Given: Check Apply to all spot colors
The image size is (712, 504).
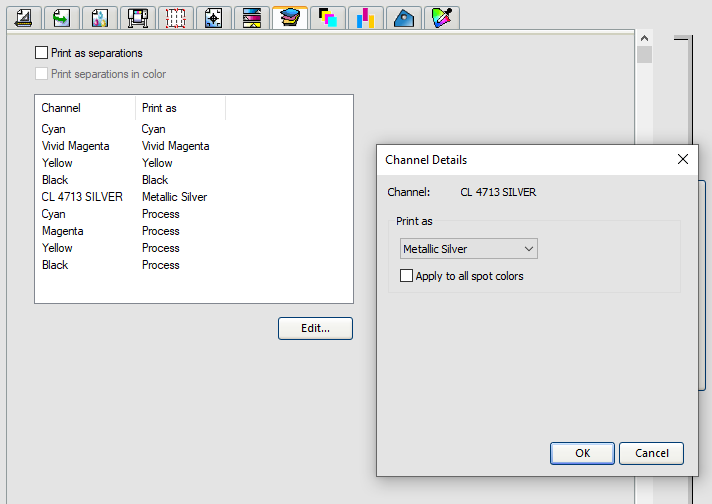Looking at the screenshot, I should [406, 276].
